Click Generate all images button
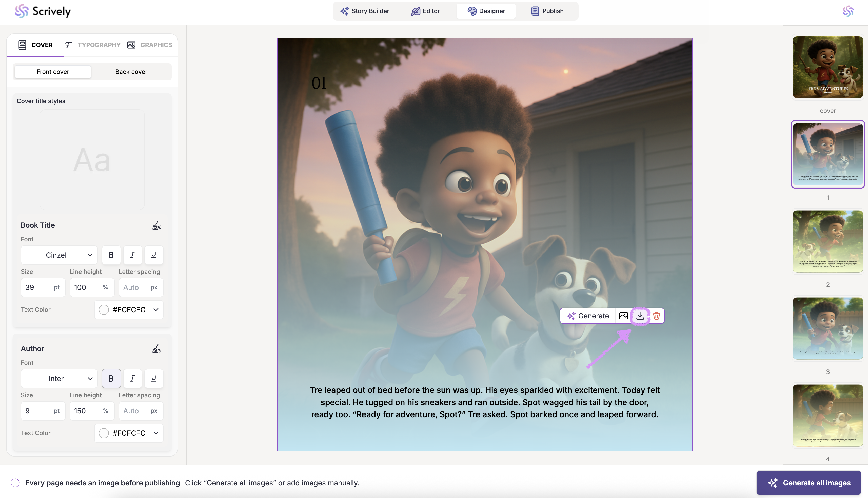Screen dimensions: 868x498 tap(808, 483)
